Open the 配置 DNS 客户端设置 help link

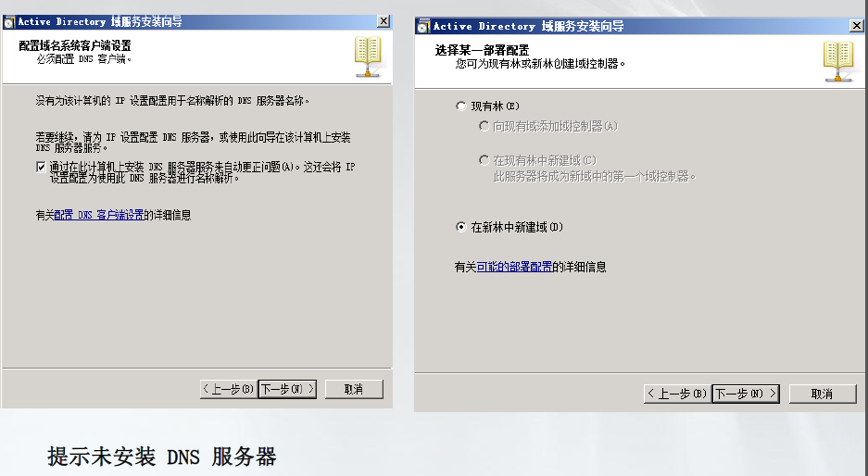99,215
